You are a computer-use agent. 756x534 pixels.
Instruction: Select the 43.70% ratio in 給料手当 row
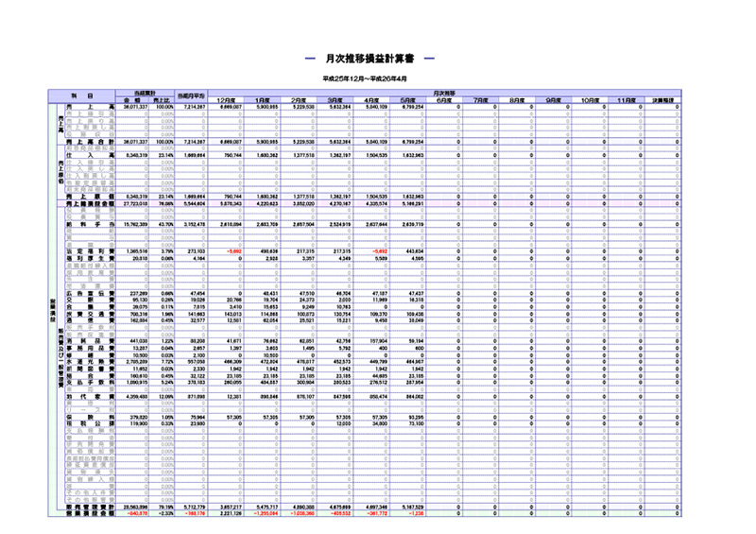(x=166, y=224)
